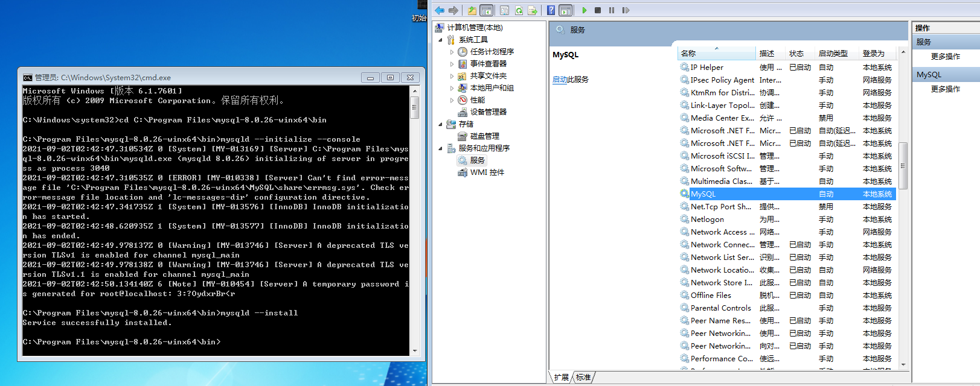Select 计算机管理(本地) root node

click(475, 27)
